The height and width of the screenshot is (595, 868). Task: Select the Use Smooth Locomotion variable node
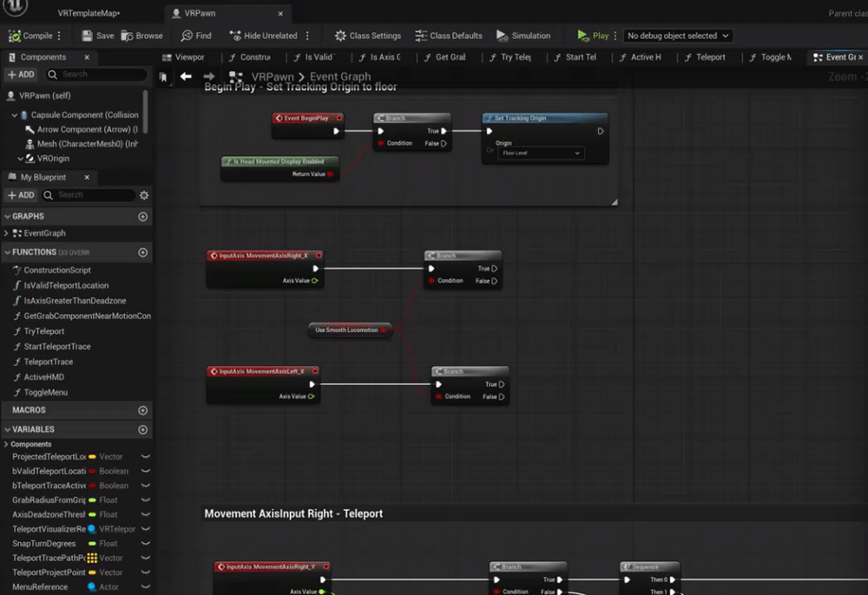(350, 330)
